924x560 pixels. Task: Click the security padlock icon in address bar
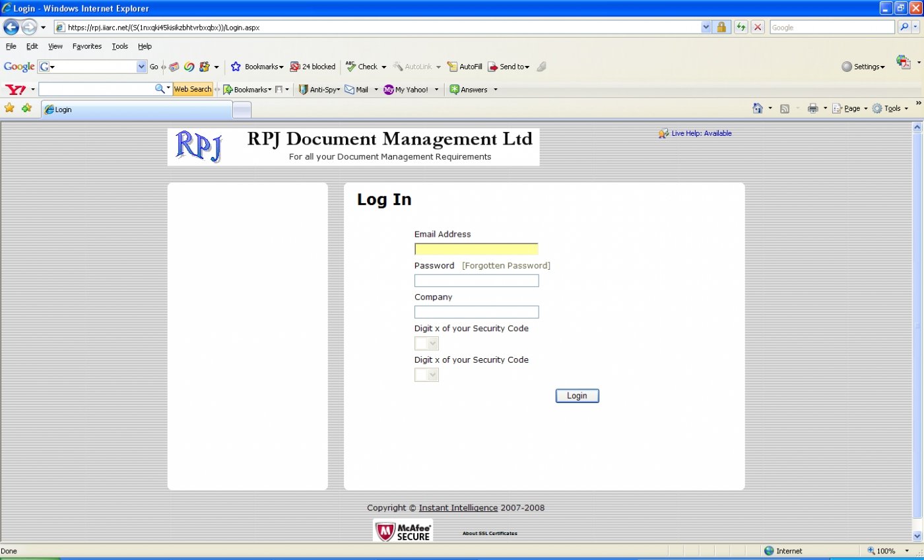coord(721,27)
